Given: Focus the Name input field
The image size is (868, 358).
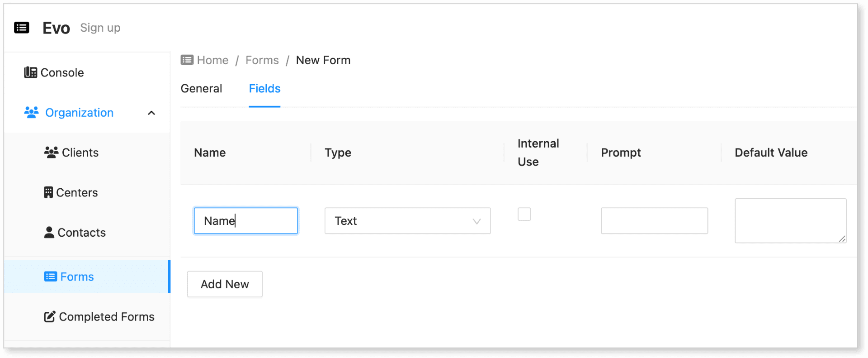Looking at the screenshot, I should 246,221.
